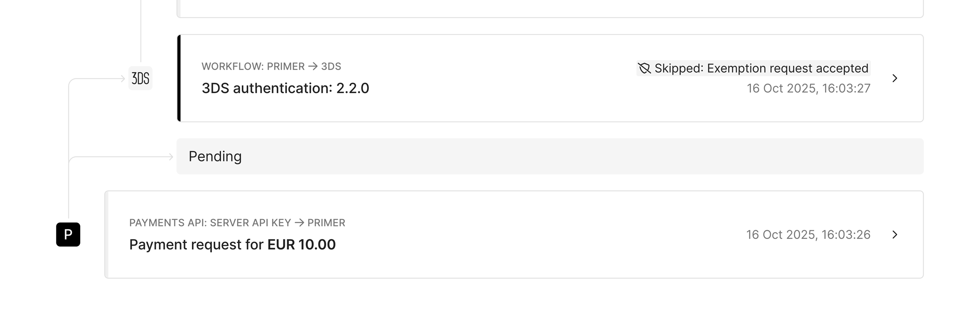980x319 pixels.
Task: Click the arrow between SERVER API KEY and PRIMER
Action: [299, 223]
